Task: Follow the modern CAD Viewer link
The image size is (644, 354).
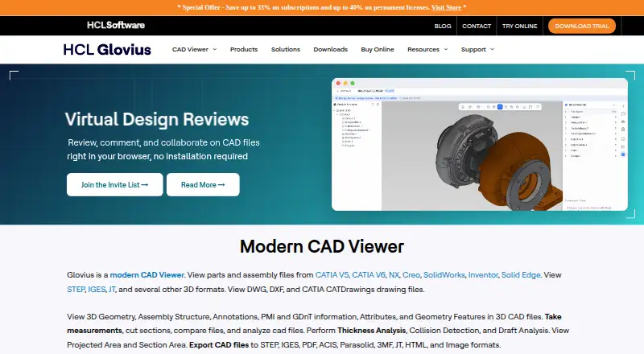Action: [x=147, y=274]
